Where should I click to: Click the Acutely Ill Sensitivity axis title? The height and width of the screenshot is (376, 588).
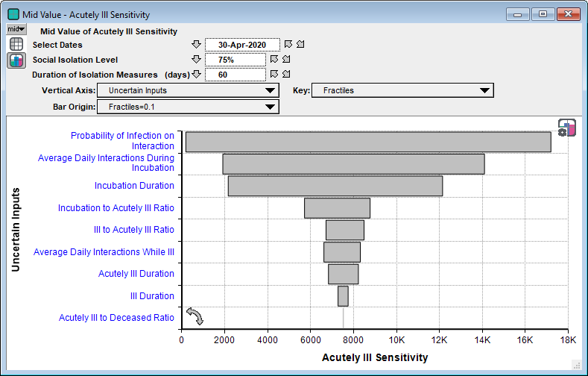coord(375,357)
